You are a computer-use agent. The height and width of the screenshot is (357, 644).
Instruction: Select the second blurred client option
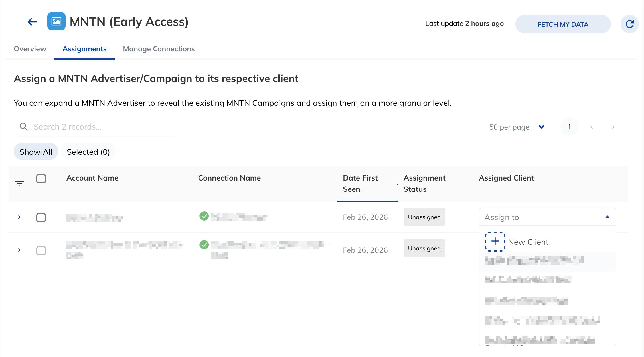[x=547, y=280]
